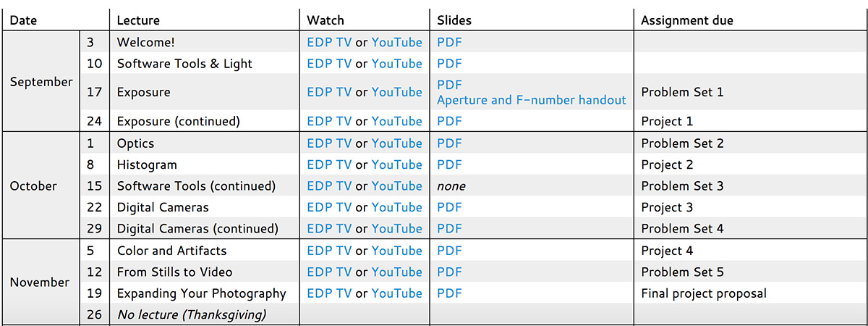Open PDF slides for Digital Cameras October 22

(449, 207)
